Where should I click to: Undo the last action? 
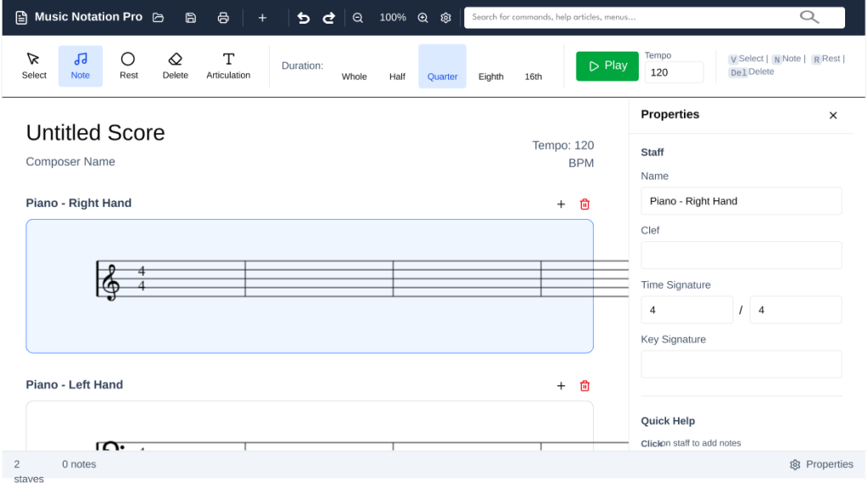(303, 18)
